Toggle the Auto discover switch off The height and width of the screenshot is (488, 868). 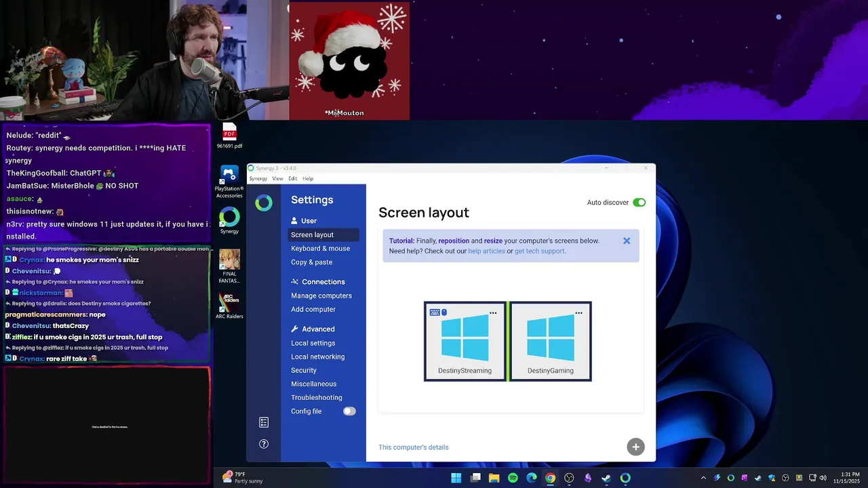coord(639,203)
